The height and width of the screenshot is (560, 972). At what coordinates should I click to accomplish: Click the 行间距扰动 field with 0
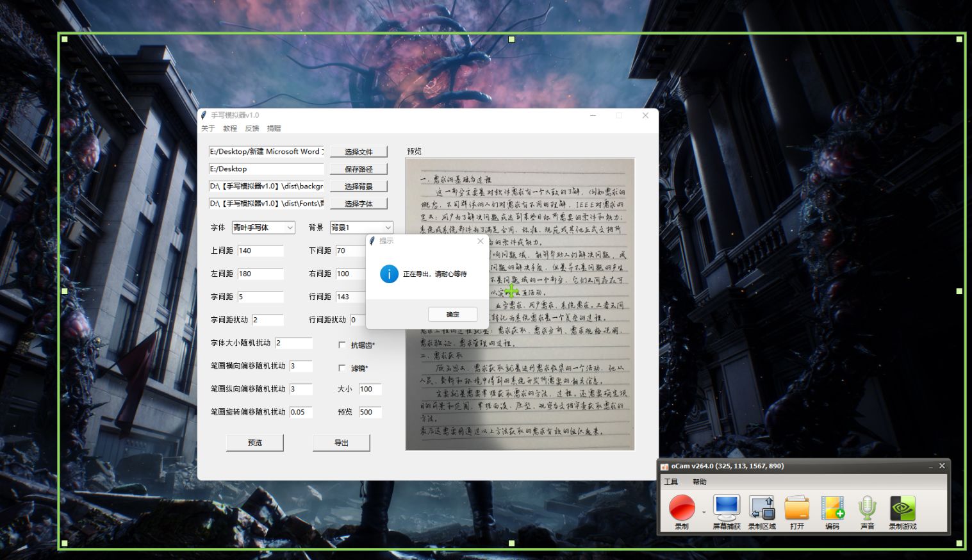pyautogui.click(x=357, y=320)
